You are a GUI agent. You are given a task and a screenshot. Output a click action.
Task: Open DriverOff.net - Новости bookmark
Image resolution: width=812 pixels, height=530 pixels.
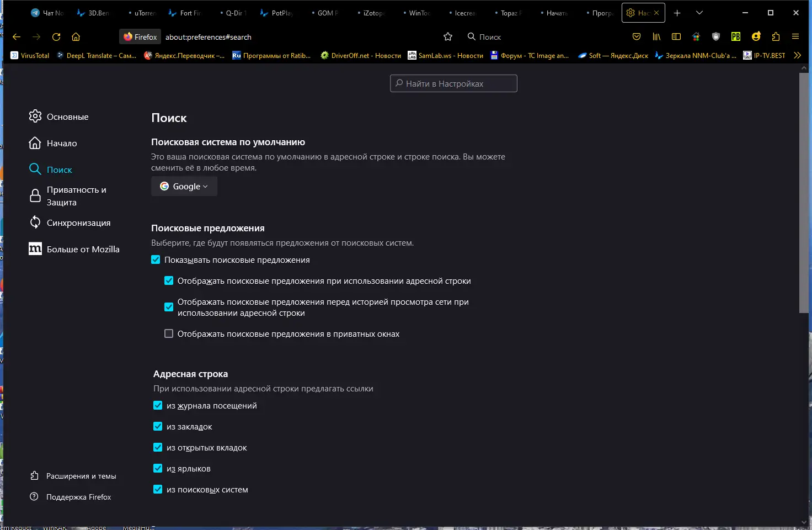[x=361, y=55]
